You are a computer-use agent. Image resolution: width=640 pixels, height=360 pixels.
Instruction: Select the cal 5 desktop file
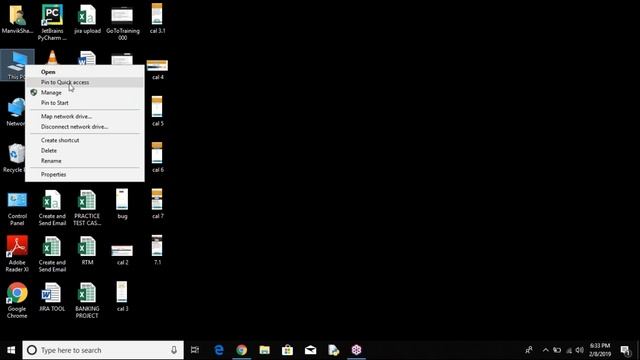tap(157, 111)
